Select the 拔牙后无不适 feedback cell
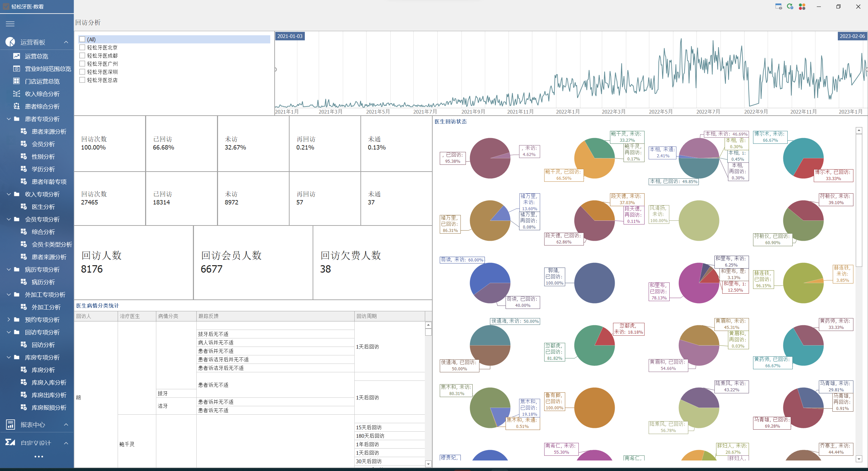The width and height of the screenshot is (868, 471). pyautogui.click(x=275, y=334)
